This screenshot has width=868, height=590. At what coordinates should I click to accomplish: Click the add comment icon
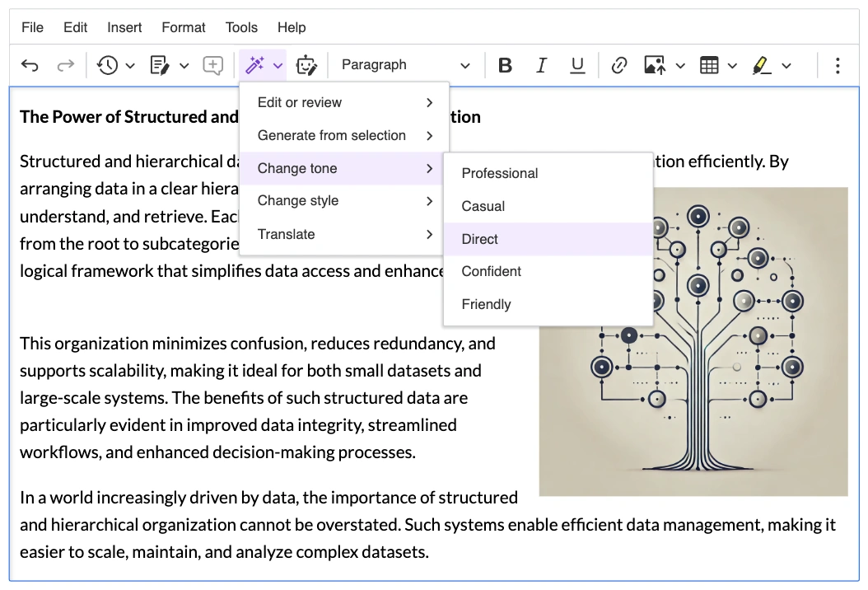tap(212, 65)
